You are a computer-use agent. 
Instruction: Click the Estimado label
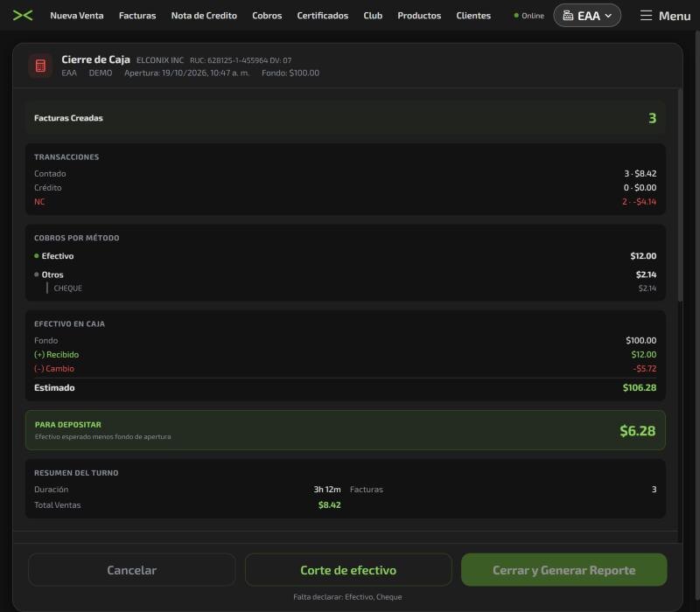[x=54, y=387]
